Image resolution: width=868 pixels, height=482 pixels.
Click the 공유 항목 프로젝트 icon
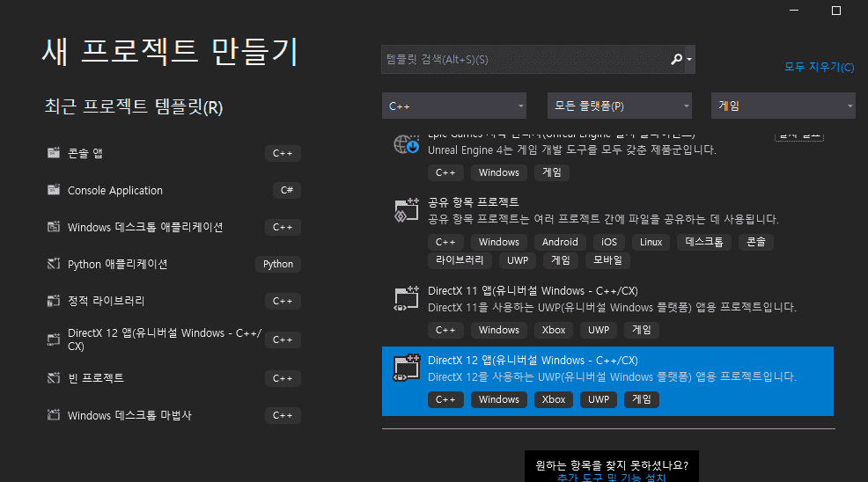407,210
